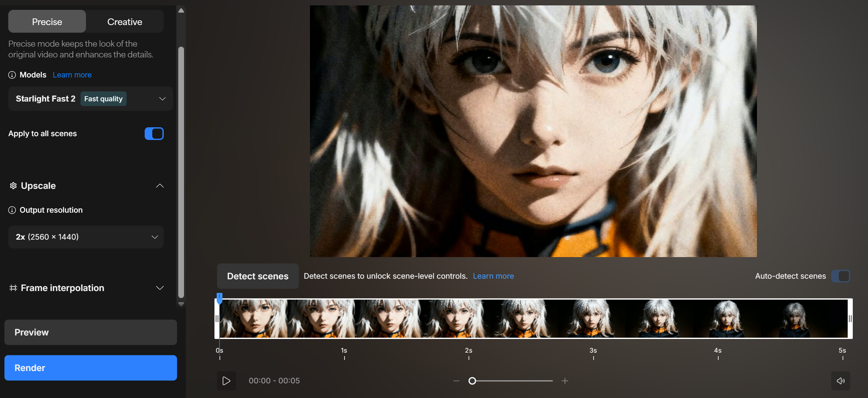Click the timeline zoom out minus icon
This screenshot has height=398, width=868.
click(x=456, y=381)
